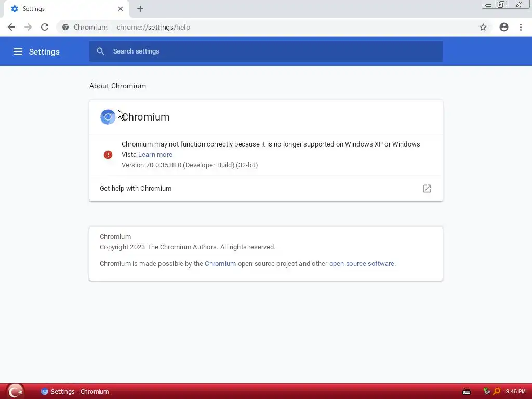Open the Chromium open source project link
The image size is (532, 399).
(x=220, y=264)
